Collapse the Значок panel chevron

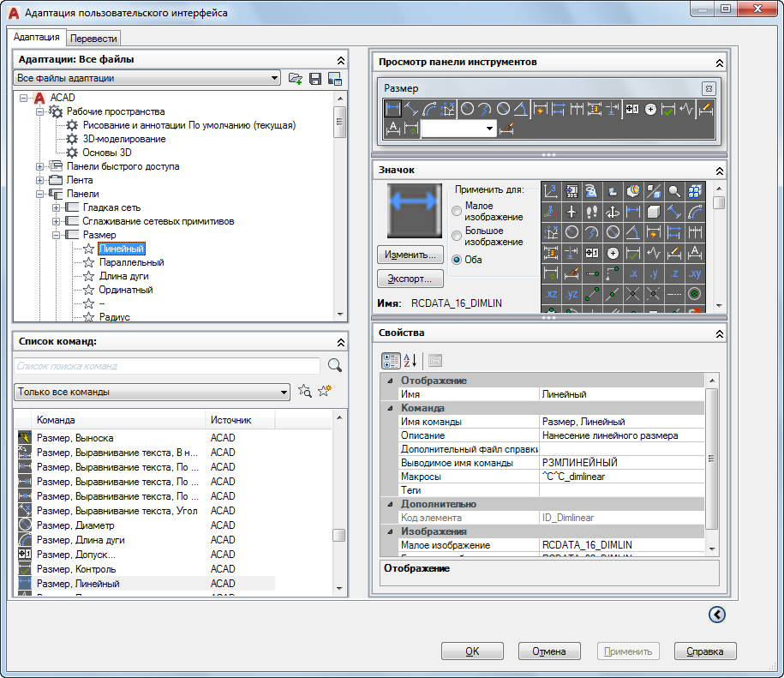[719, 171]
